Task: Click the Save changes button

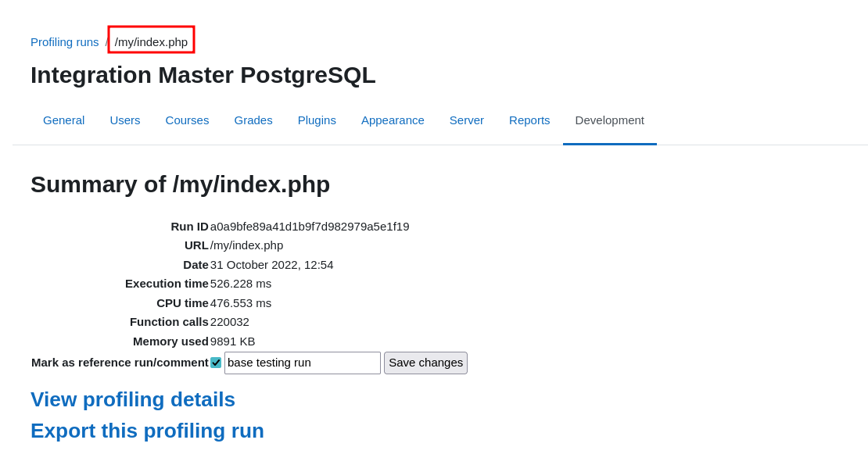Action: click(x=425, y=363)
